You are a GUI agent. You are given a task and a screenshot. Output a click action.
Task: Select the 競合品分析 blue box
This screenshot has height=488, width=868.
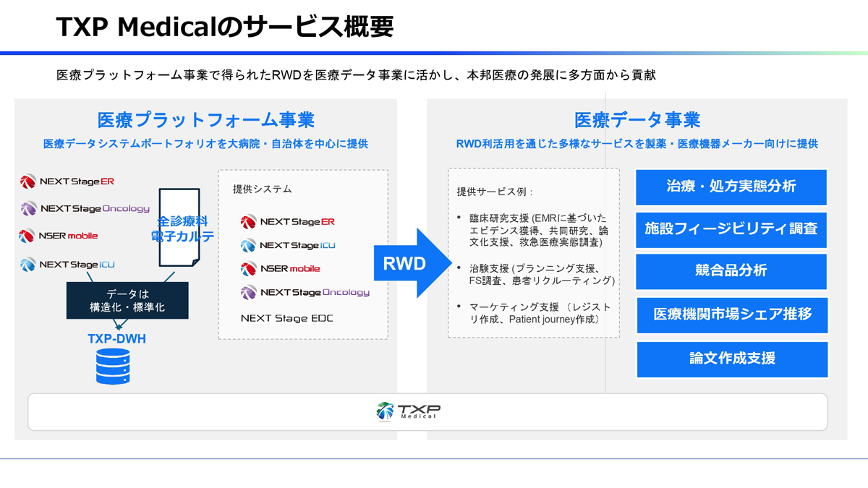click(x=731, y=271)
